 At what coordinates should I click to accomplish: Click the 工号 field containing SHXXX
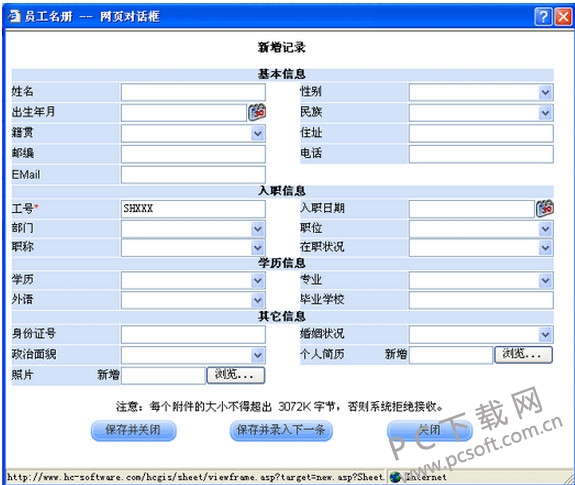click(193, 209)
